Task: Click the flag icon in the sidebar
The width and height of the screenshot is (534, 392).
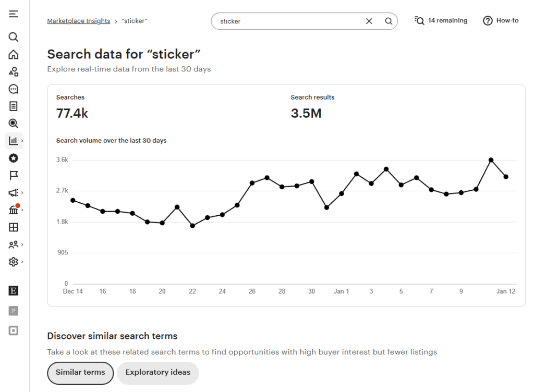Action: 14,175
